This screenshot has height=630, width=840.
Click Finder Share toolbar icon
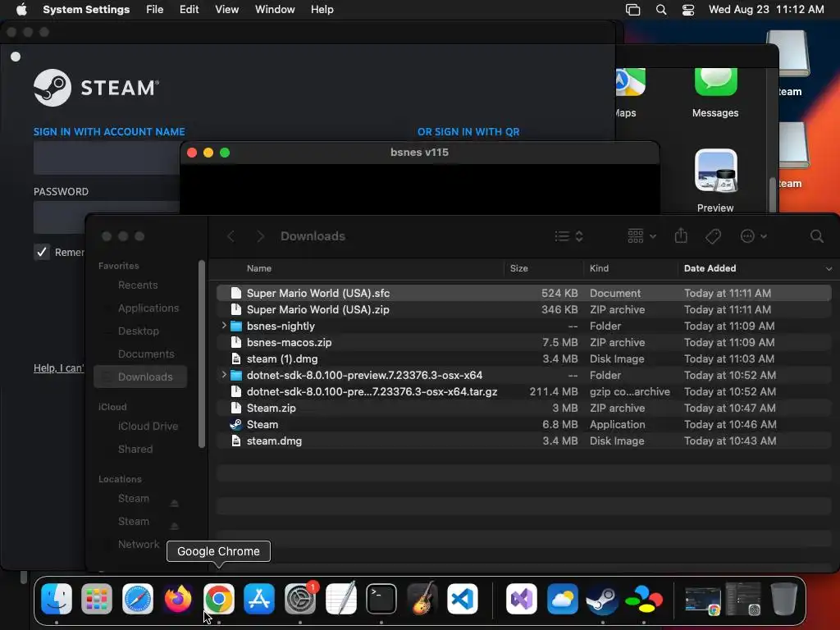[x=681, y=235]
